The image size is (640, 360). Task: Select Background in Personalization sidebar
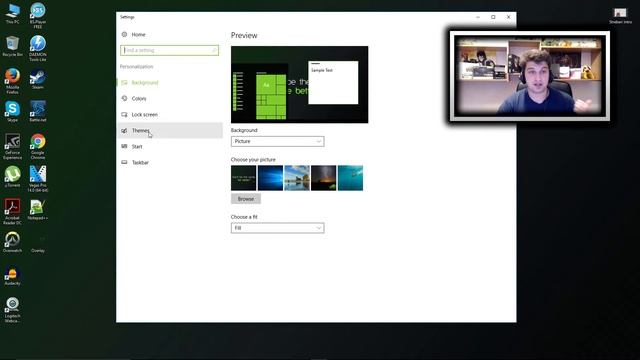coord(170,82)
